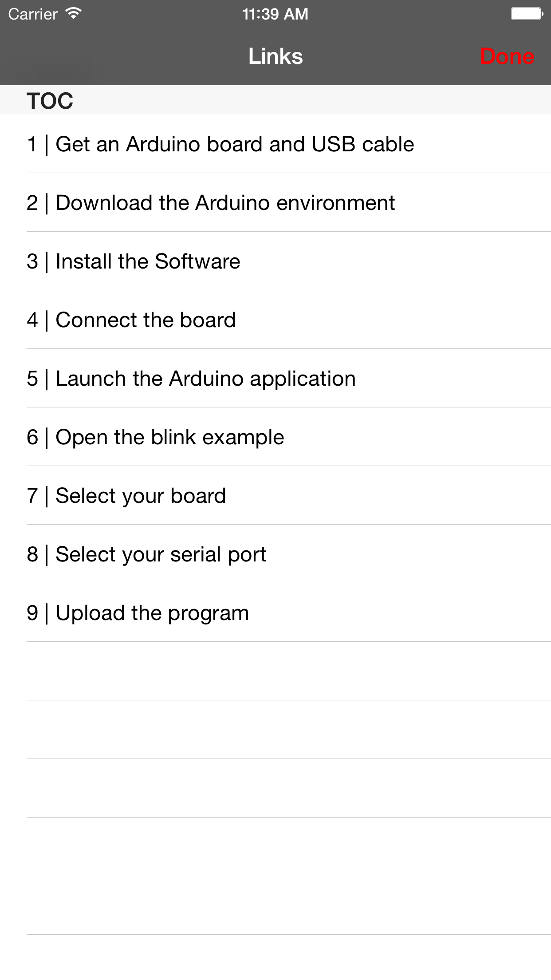Open Download the Arduino environment

(211, 202)
